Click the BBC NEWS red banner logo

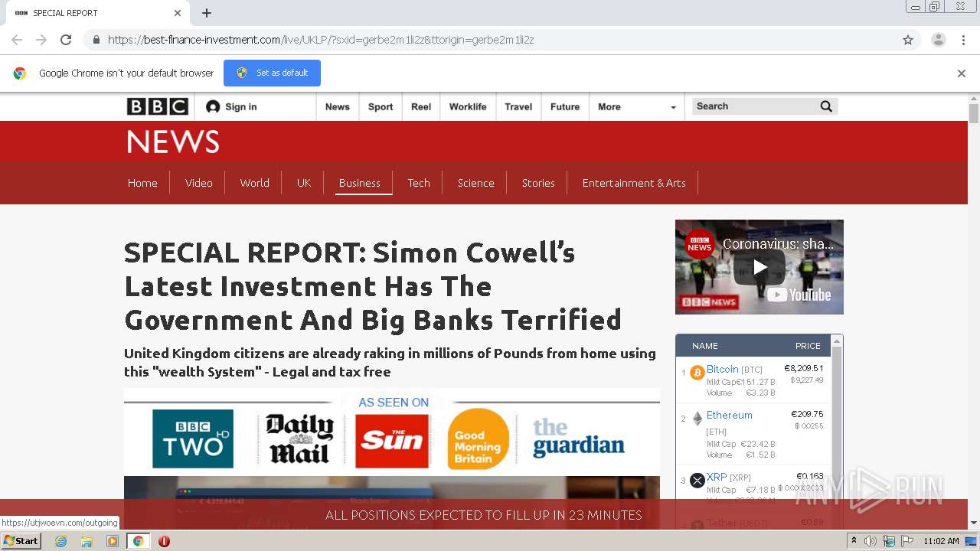[x=173, y=142]
